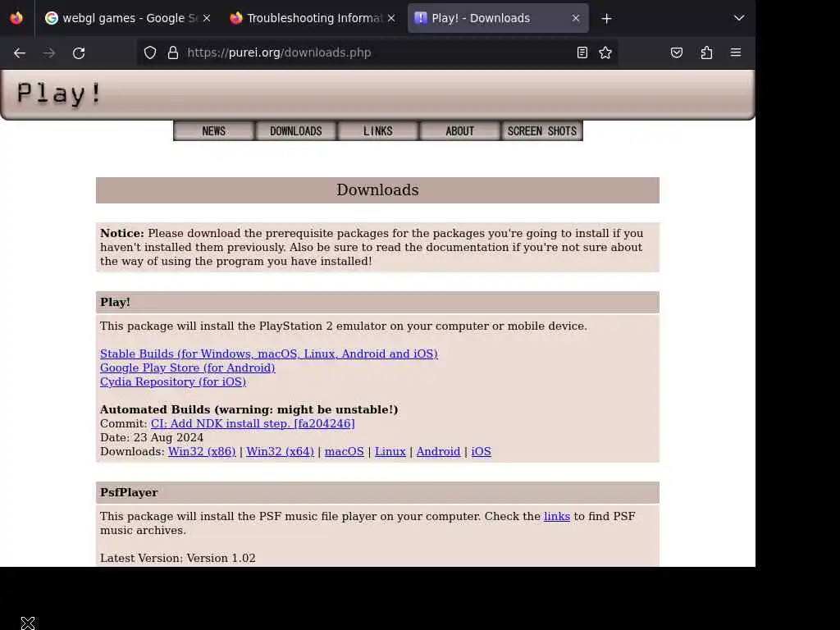
Task: Click 'Latest Version: Version 1.02' text
Action: pyautogui.click(x=178, y=558)
